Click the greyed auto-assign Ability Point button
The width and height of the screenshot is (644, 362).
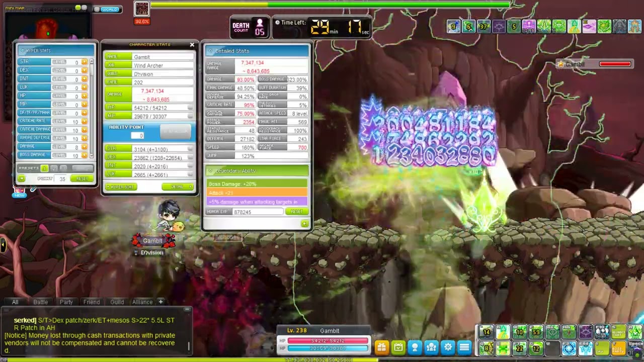coord(175,132)
